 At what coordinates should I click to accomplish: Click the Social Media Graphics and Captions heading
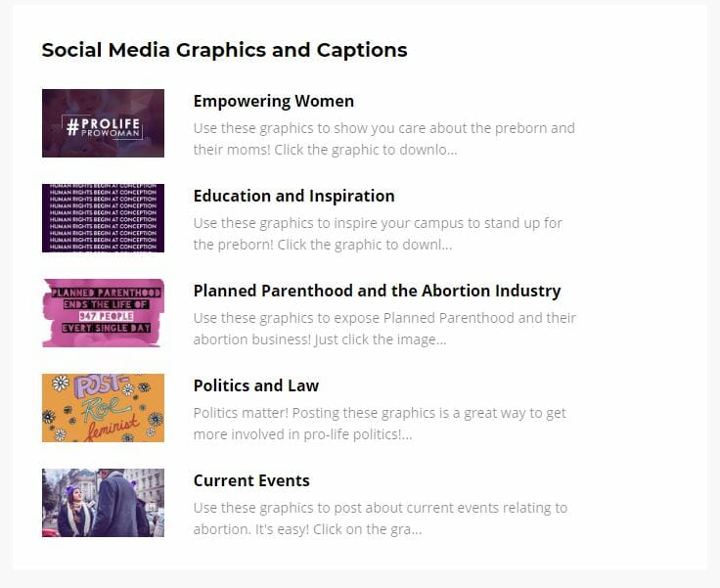[x=225, y=50]
